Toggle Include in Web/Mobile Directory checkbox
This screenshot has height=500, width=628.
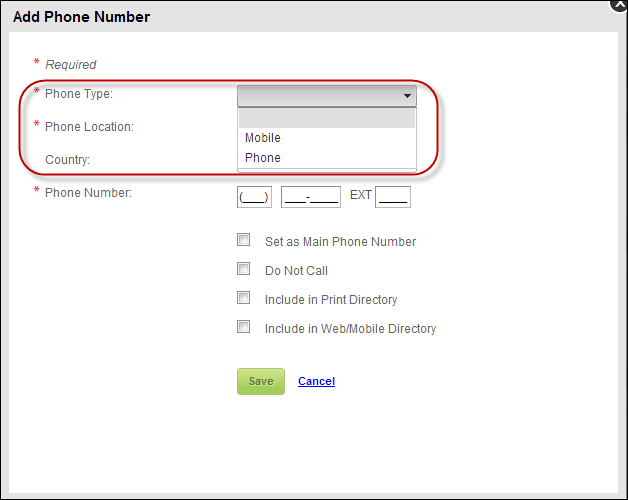coord(243,327)
